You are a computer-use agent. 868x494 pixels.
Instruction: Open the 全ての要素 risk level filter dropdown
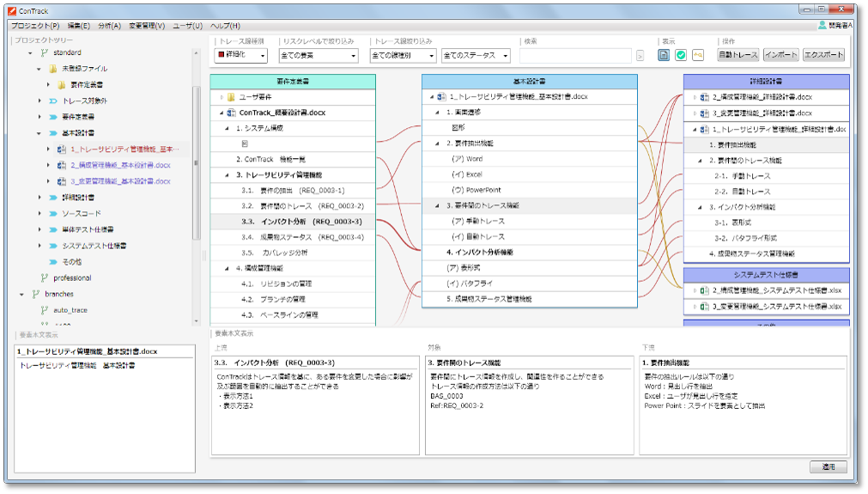(x=319, y=55)
